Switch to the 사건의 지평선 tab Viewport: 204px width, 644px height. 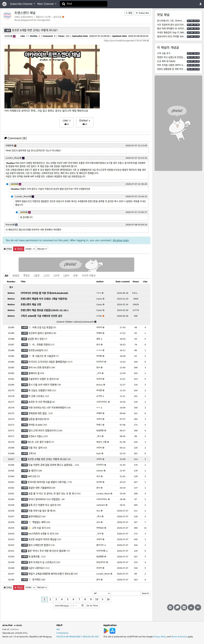tap(89, 276)
